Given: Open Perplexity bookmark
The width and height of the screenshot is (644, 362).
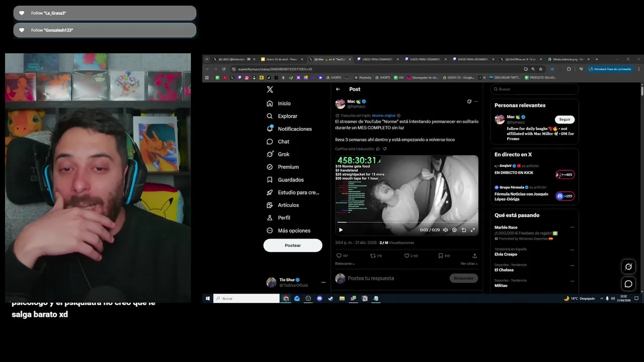Looking at the screenshot, I should pyautogui.click(x=363, y=77).
